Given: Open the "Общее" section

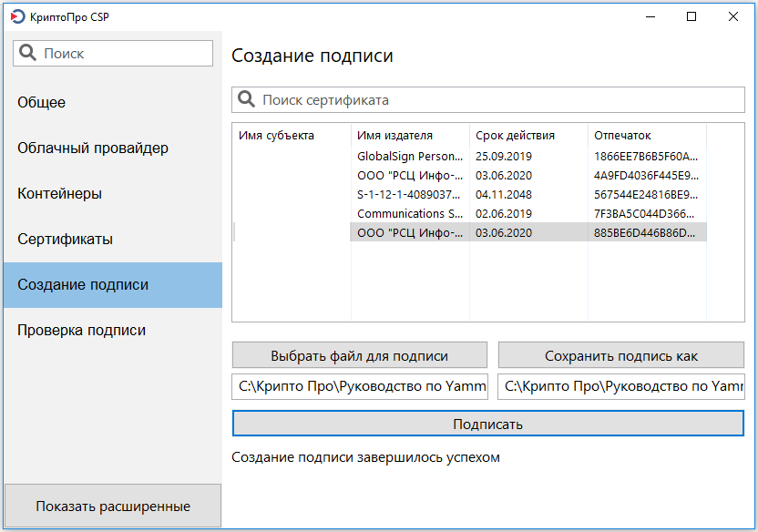Looking at the screenshot, I should pos(113,102).
